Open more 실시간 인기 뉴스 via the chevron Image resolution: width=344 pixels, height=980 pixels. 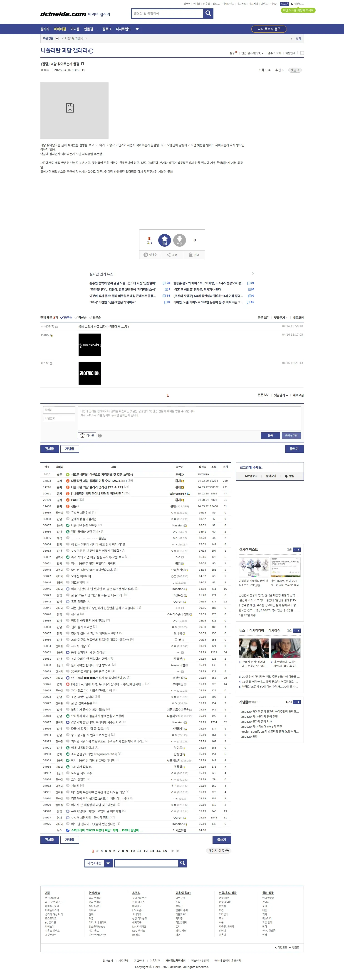pyautogui.click(x=253, y=273)
